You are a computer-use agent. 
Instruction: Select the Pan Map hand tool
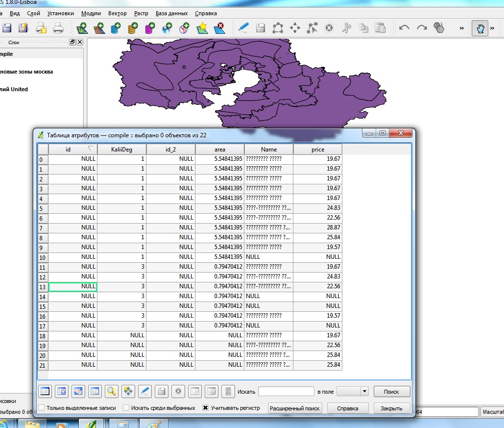tap(480, 28)
